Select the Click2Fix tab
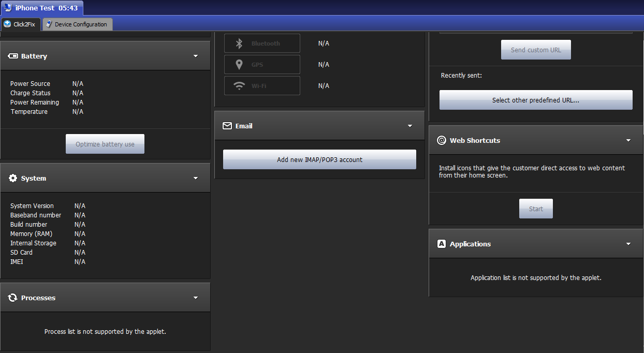644x353 pixels. point(20,24)
